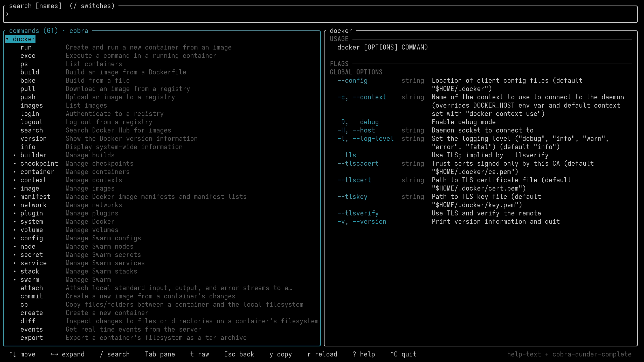
Task: Select the search command in the tree
Action: coord(162,130)
